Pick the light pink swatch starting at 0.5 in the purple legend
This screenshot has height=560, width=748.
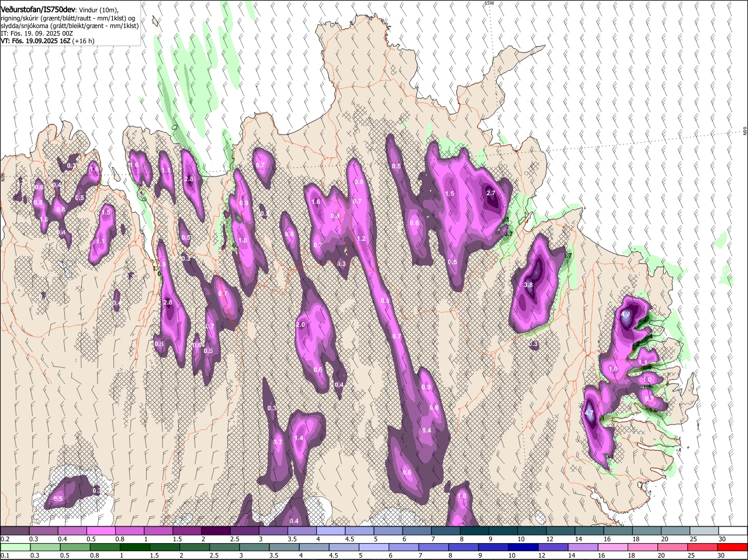pyautogui.click(x=101, y=531)
